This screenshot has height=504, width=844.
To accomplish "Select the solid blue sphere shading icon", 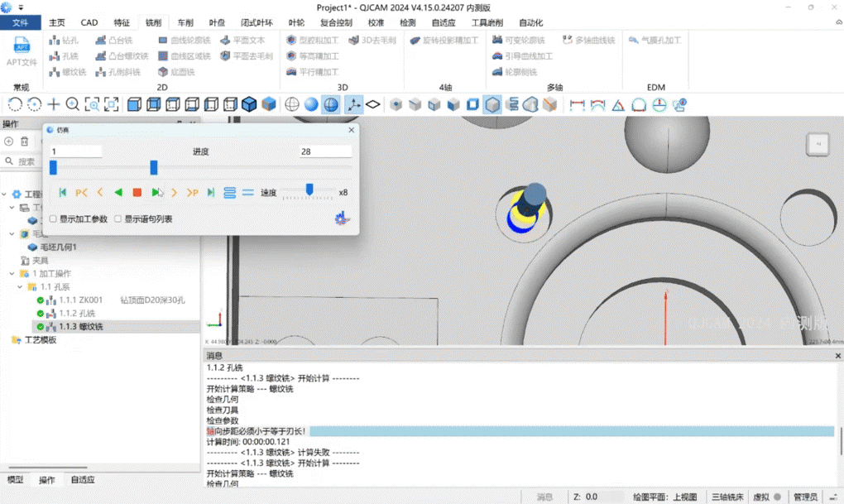I will click(x=311, y=104).
